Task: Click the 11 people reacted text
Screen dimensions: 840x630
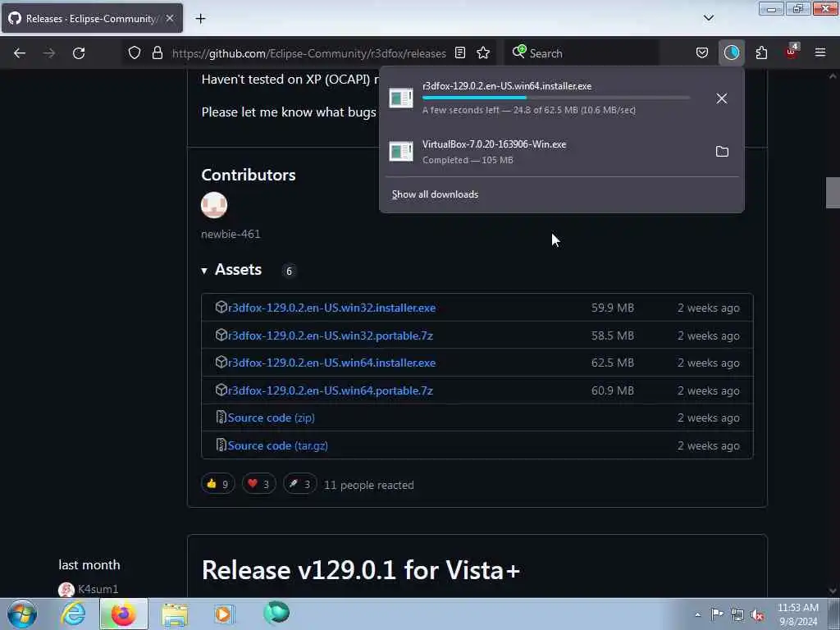Action: coord(369,485)
